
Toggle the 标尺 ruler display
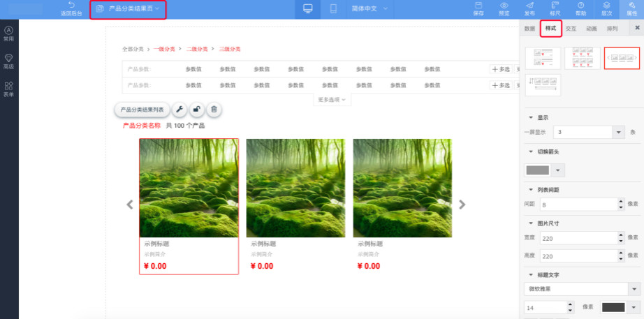pyautogui.click(x=555, y=6)
